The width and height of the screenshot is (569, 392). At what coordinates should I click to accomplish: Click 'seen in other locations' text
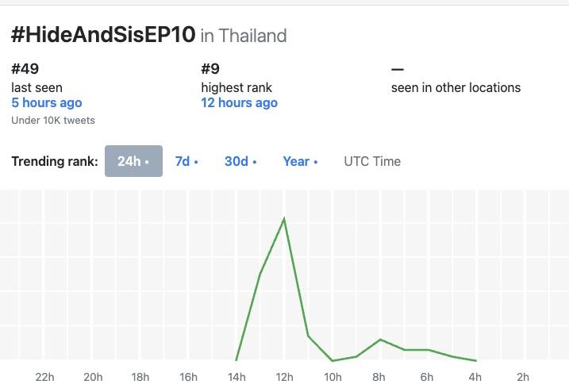point(456,87)
